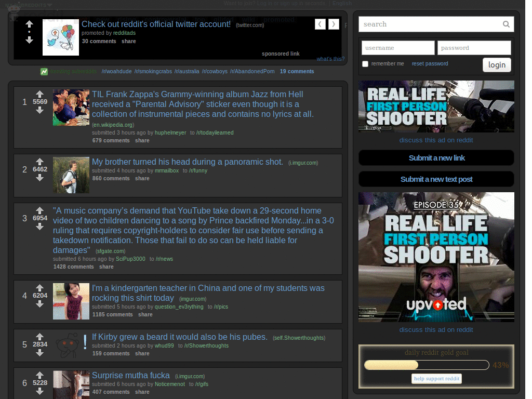The image size is (532, 399).
Task: Downvote the Surprise gifs post
Action: click(x=39, y=391)
